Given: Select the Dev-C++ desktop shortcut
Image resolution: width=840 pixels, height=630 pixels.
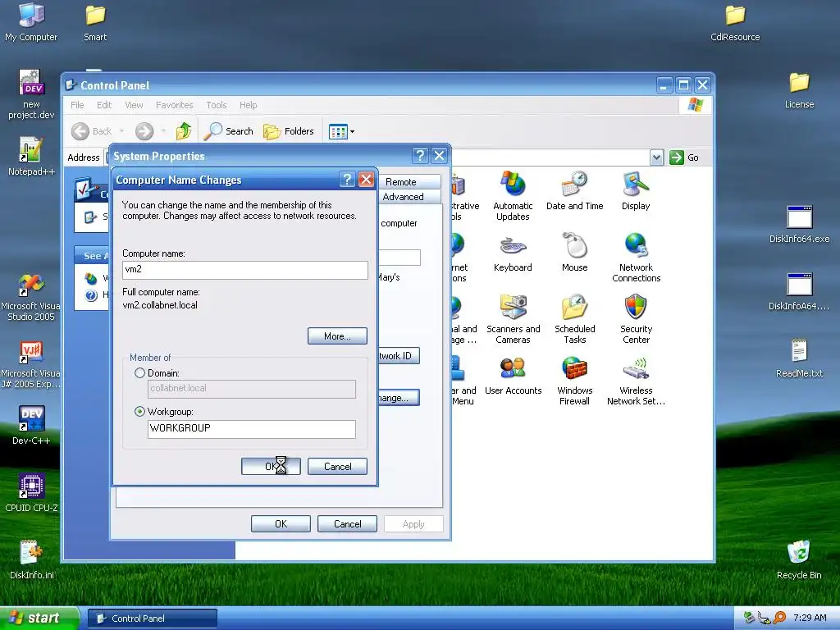Looking at the screenshot, I should (x=31, y=426).
